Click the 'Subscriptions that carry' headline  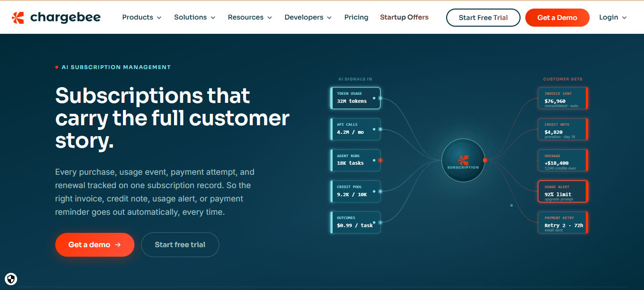click(172, 118)
